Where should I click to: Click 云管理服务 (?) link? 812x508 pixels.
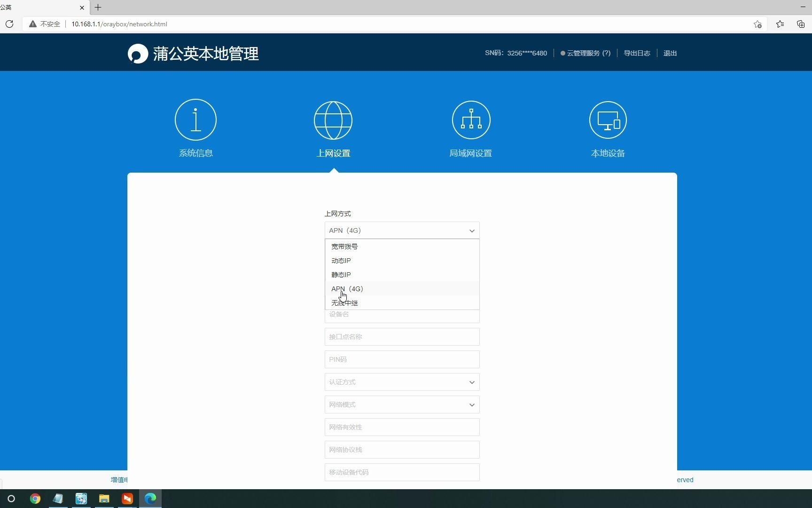pos(588,53)
